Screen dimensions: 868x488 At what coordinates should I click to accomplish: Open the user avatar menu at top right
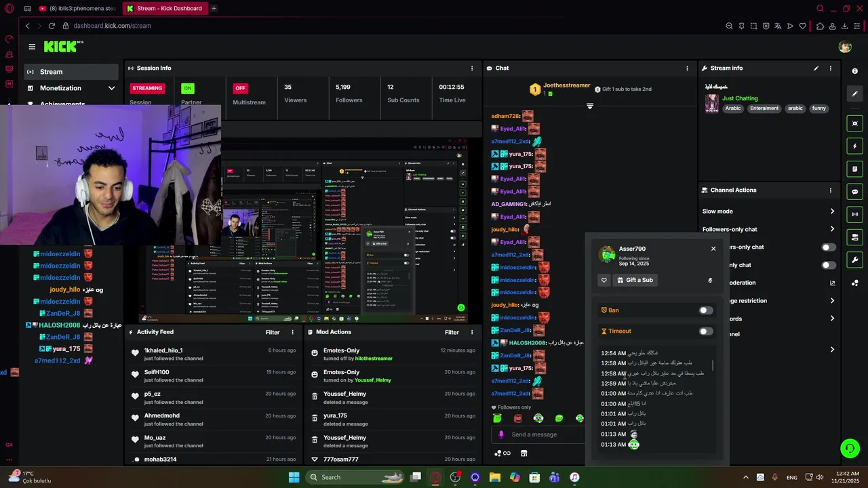pos(845,47)
